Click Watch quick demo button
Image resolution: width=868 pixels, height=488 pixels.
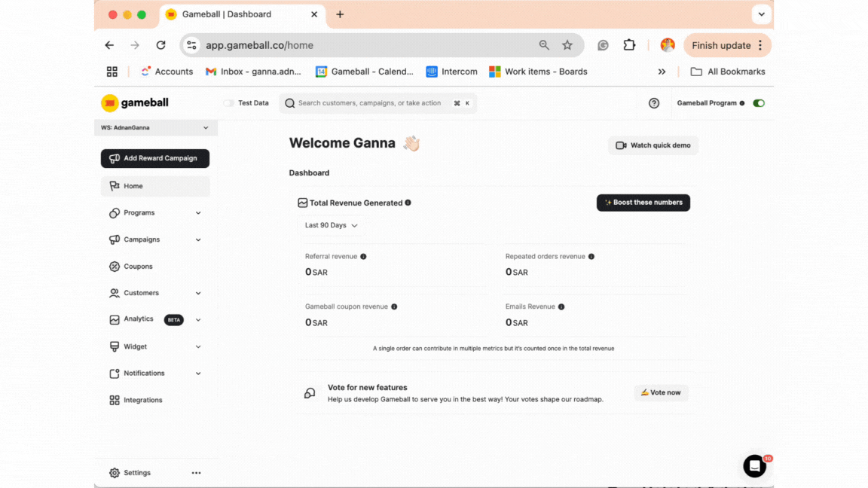[653, 145]
